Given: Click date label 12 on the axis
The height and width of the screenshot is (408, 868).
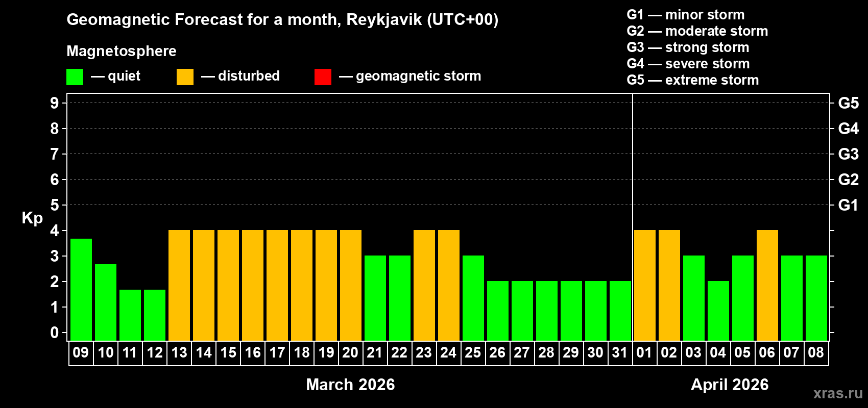Looking at the screenshot, I should coord(155,352).
